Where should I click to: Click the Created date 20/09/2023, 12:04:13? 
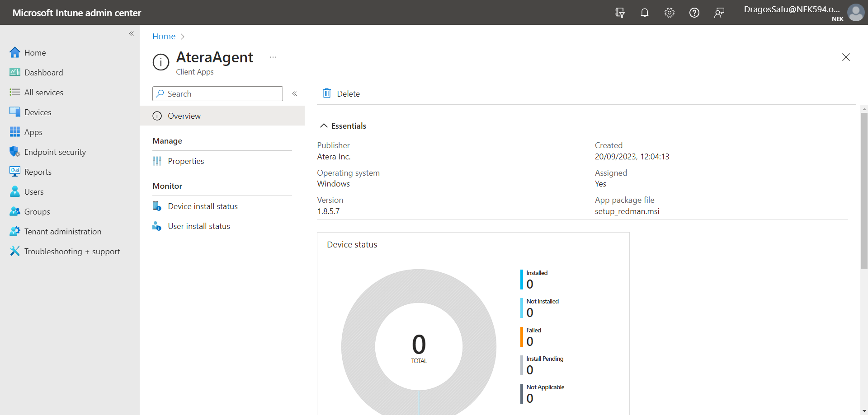[632, 157]
